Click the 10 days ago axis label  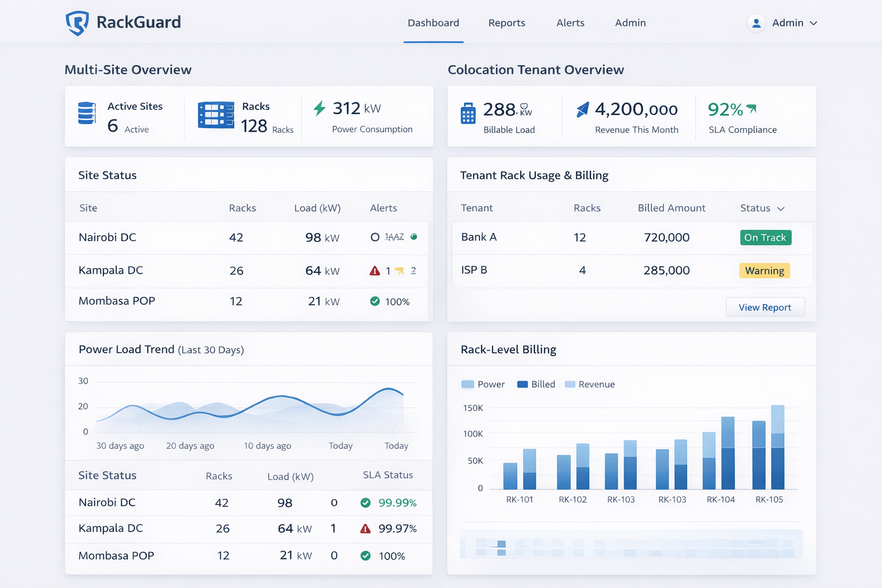pyautogui.click(x=267, y=446)
